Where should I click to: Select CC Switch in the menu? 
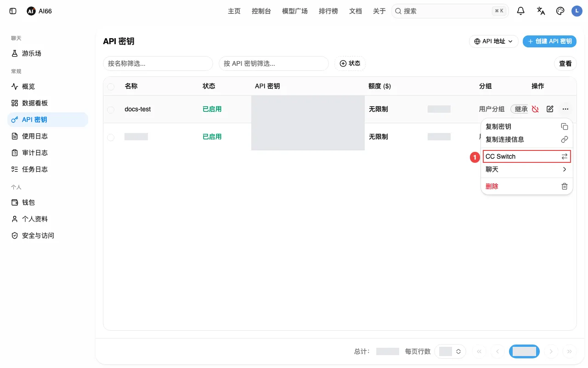(x=526, y=156)
